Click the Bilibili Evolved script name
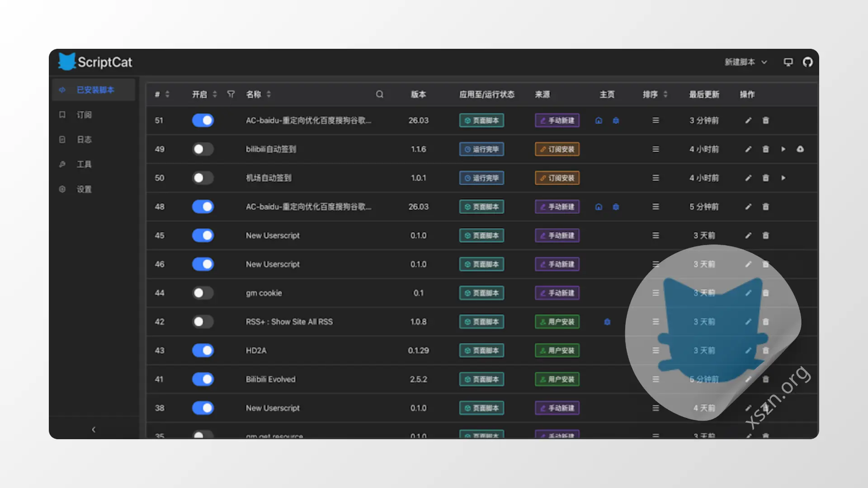 tap(270, 380)
